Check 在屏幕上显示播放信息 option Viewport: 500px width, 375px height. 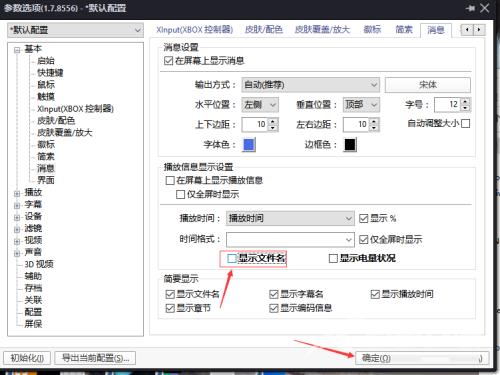170,180
